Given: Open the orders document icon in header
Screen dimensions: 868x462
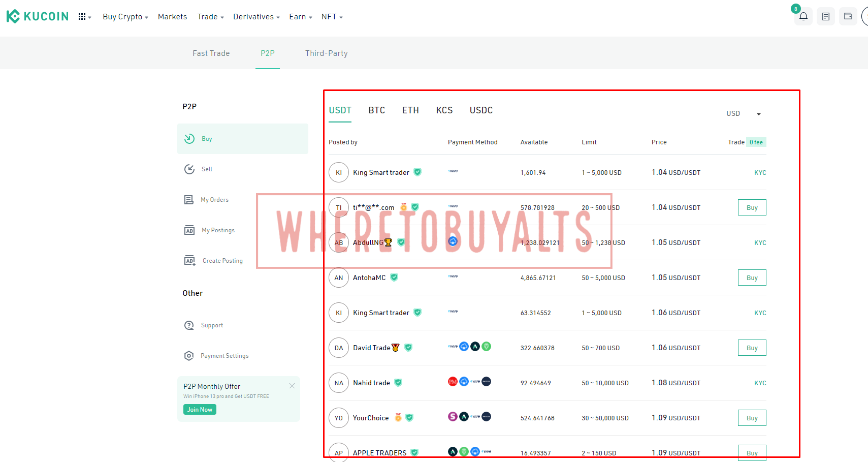Looking at the screenshot, I should [826, 16].
